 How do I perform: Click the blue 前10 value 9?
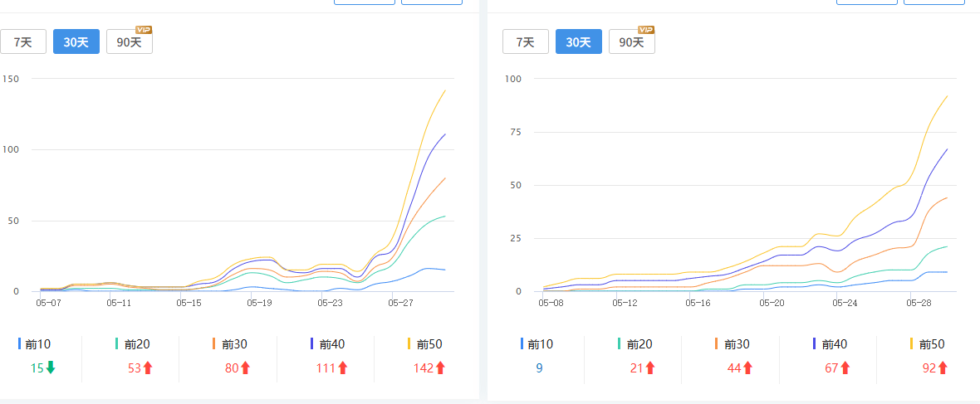click(x=539, y=367)
